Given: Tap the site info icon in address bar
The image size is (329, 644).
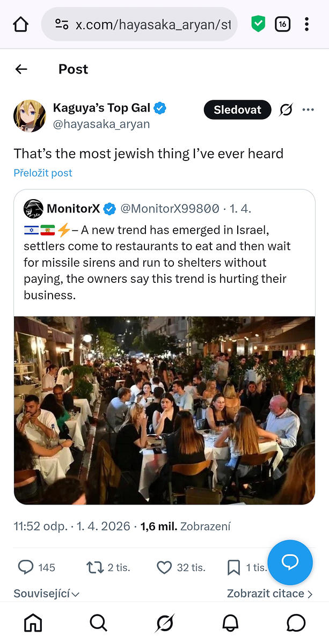Looking at the screenshot, I should [x=62, y=24].
